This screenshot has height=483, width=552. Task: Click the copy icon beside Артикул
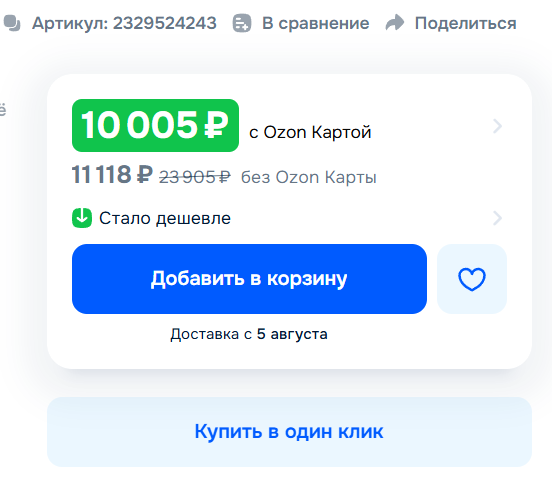(x=12, y=23)
